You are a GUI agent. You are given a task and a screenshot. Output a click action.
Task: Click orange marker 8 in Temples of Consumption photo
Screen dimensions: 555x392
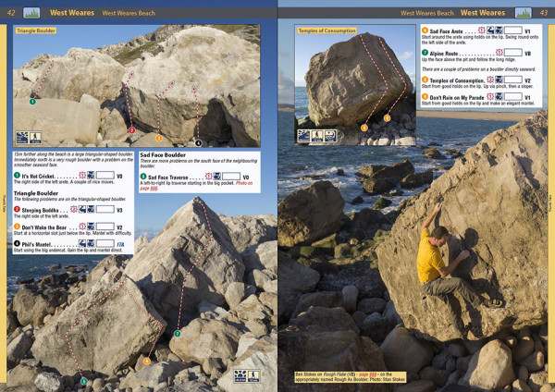pyautogui.click(x=364, y=128)
